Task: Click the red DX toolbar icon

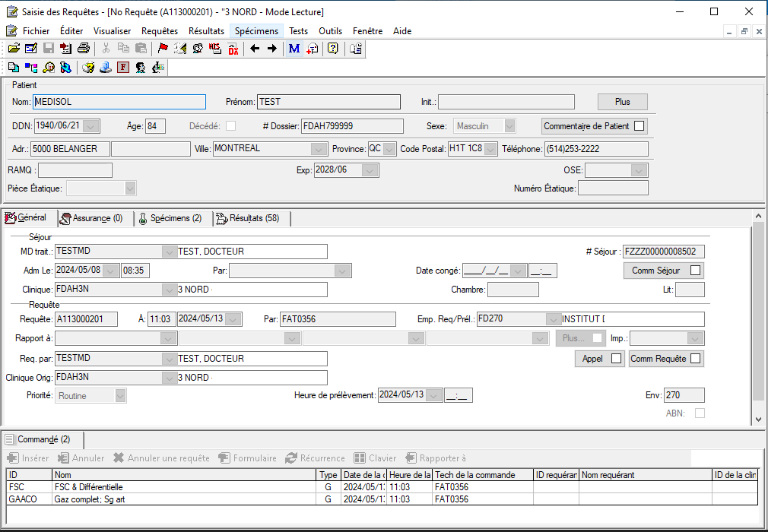Action: [233, 49]
